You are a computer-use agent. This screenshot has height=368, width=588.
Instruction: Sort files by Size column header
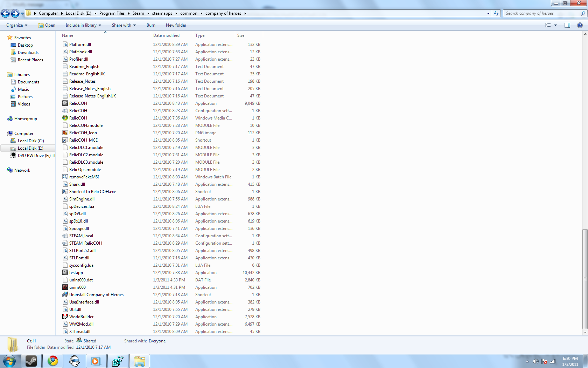[x=249, y=35]
